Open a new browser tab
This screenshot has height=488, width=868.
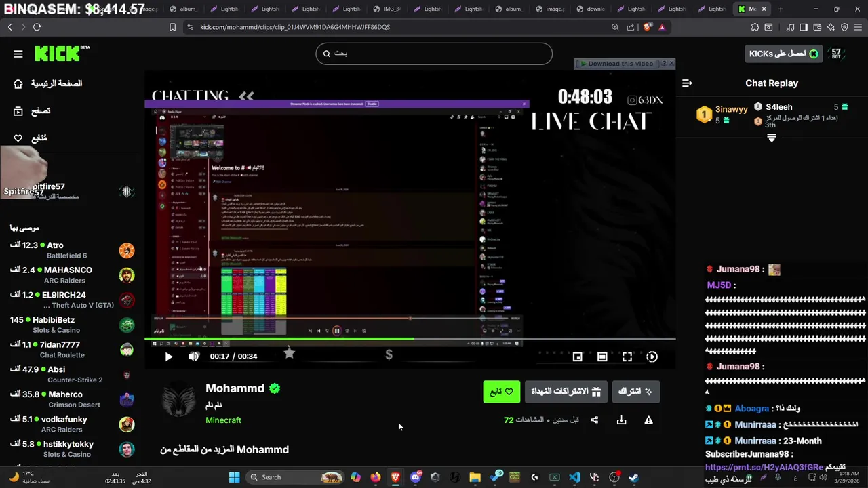coord(781,9)
